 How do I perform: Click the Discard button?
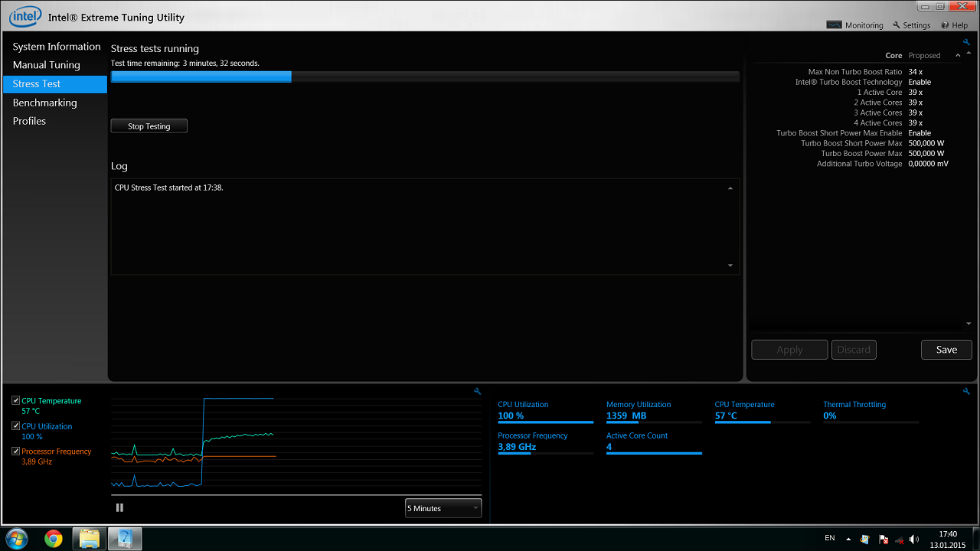click(854, 350)
